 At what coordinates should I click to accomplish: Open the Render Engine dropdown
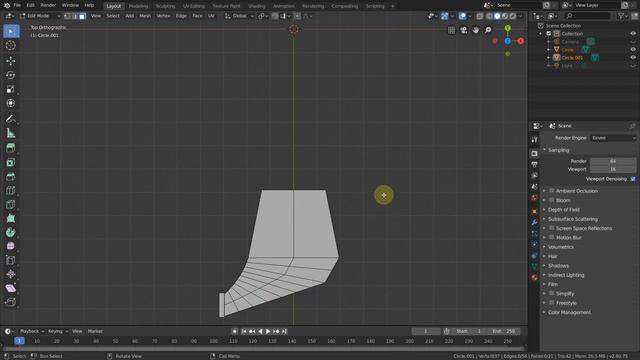point(613,138)
